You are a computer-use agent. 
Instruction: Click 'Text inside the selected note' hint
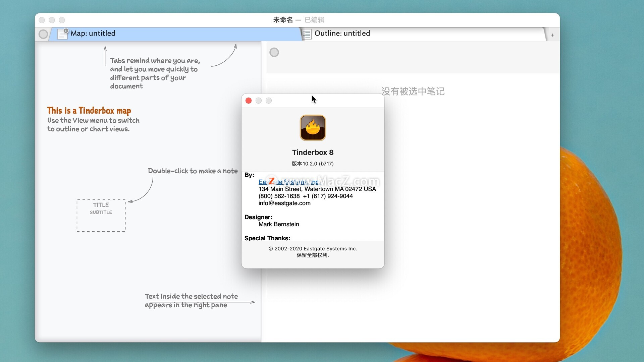191,301
